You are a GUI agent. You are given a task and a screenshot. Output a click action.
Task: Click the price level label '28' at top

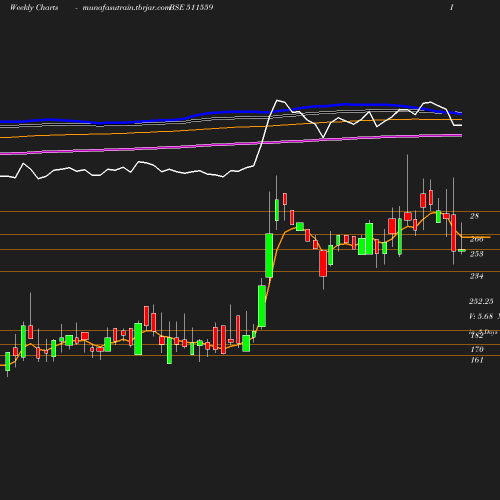[474, 216]
